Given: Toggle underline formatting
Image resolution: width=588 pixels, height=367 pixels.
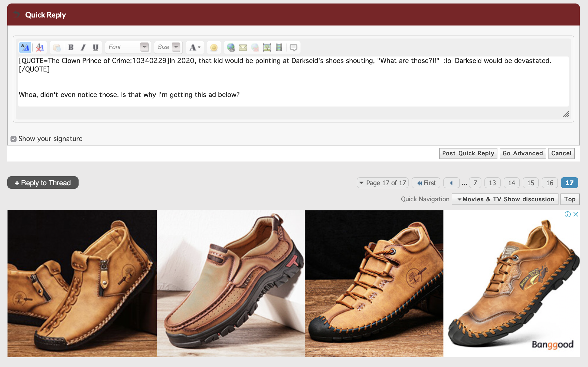Looking at the screenshot, I should (95, 47).
